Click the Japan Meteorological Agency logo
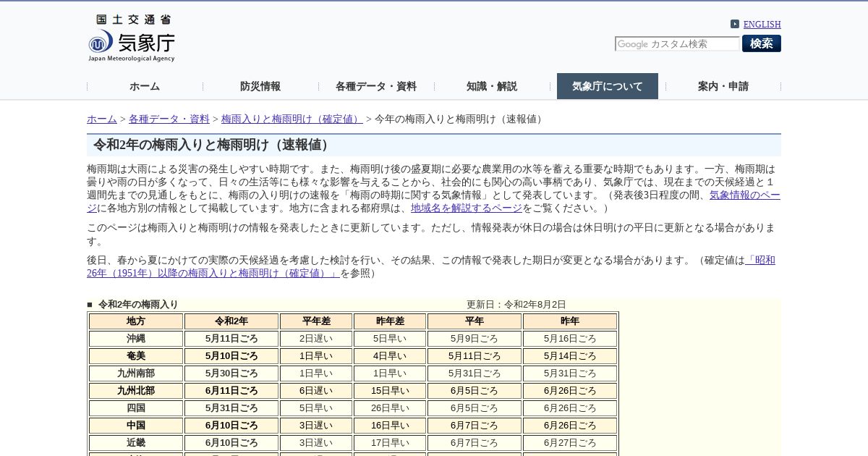The image size is (868, 456). tap(132, 38)
